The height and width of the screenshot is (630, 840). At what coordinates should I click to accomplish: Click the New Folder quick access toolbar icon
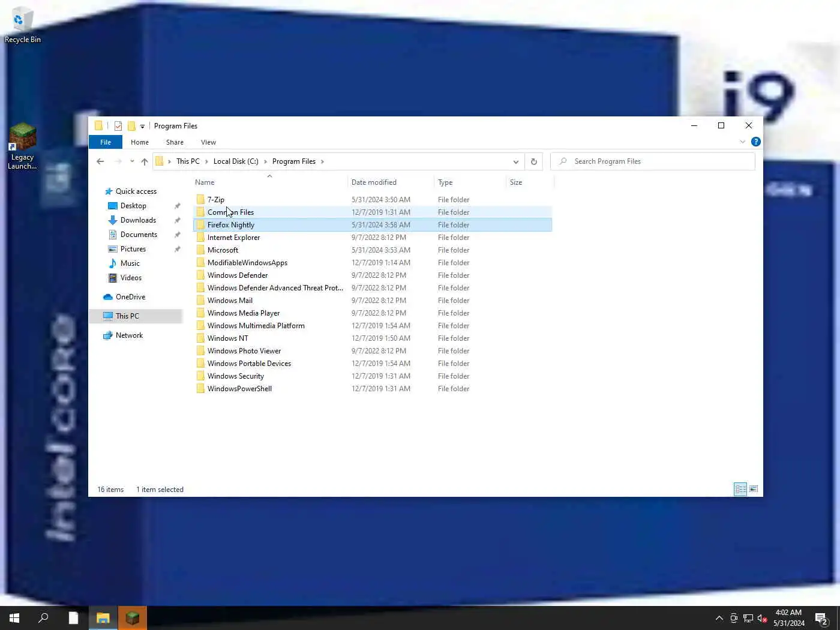(x=131, y=126)
